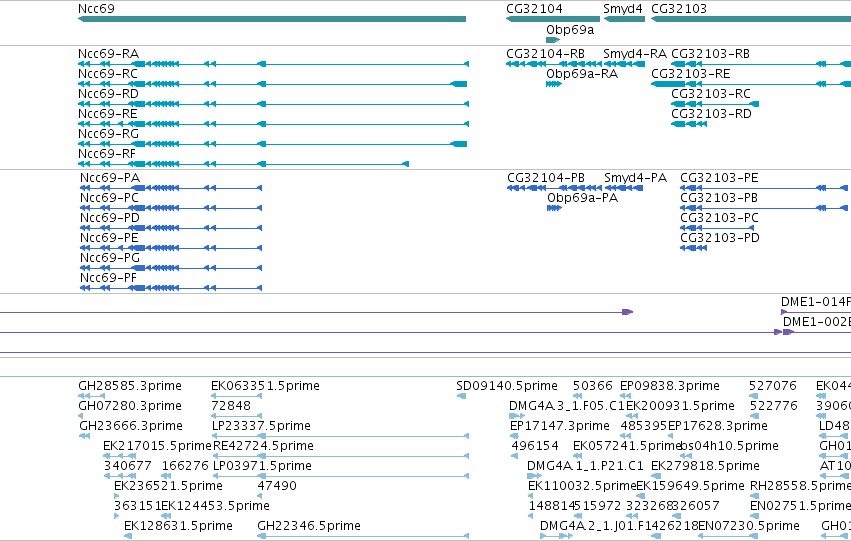Select protein Ncc69-PG
Viewport: 851px width, 541px height.
pyautogui.click(x=171, y=269)
